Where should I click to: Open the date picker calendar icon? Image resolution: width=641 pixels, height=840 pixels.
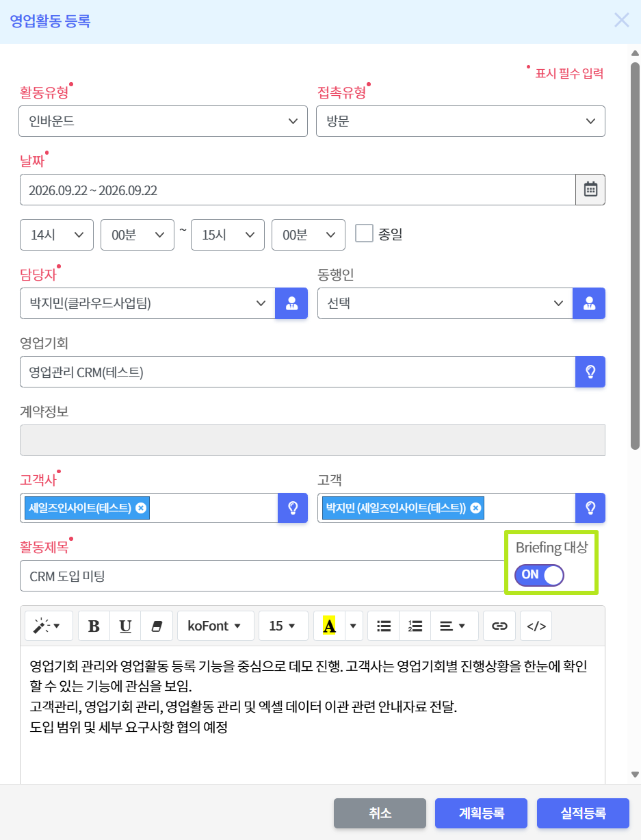[x=590, y=190]
